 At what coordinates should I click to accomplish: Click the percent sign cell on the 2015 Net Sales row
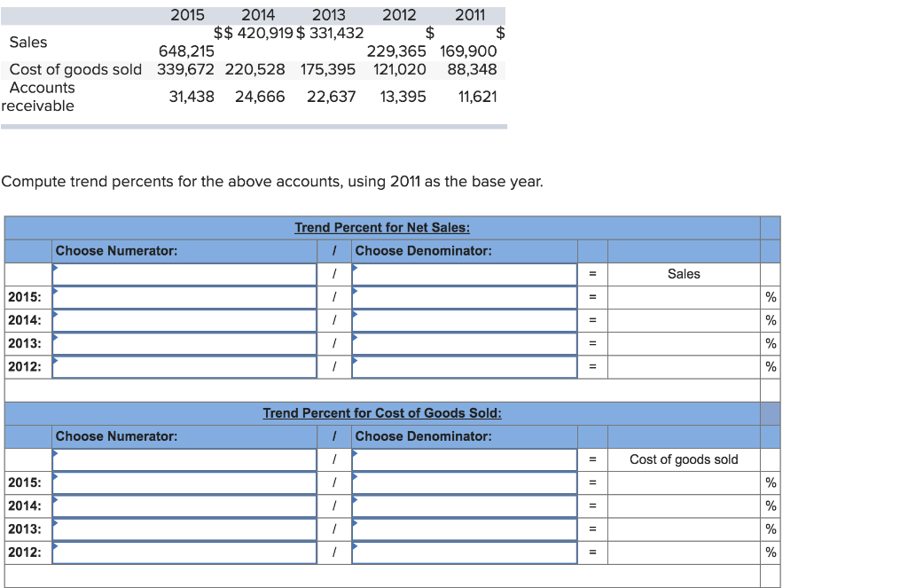[x=771, y=297]
